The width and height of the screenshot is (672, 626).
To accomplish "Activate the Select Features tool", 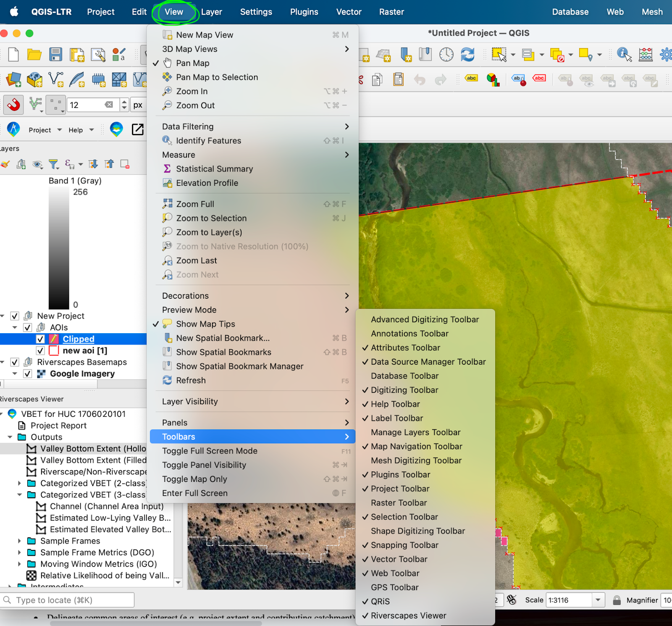I will [x=499, y=54].
